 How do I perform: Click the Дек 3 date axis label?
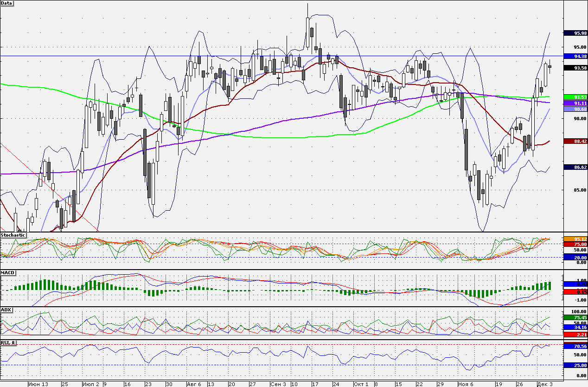pyautogui.click(x=545, y=384)
